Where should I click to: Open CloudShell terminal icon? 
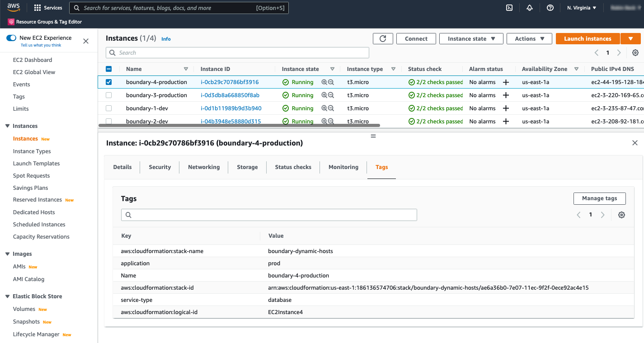click(x=509, y=8)
